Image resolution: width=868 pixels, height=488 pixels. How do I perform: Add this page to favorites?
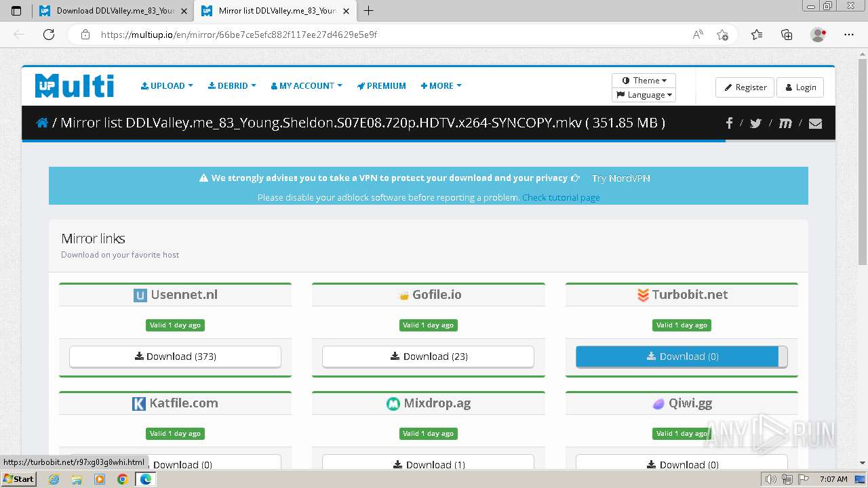(x=722, y=35)
